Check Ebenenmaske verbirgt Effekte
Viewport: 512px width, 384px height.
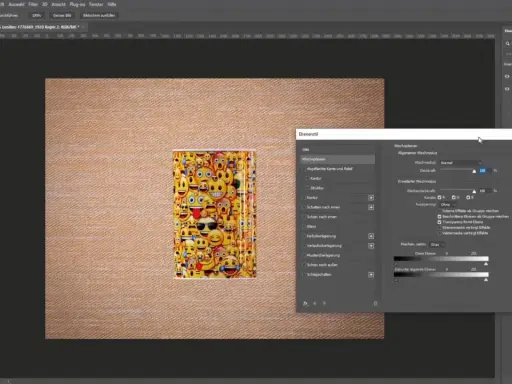439,228
